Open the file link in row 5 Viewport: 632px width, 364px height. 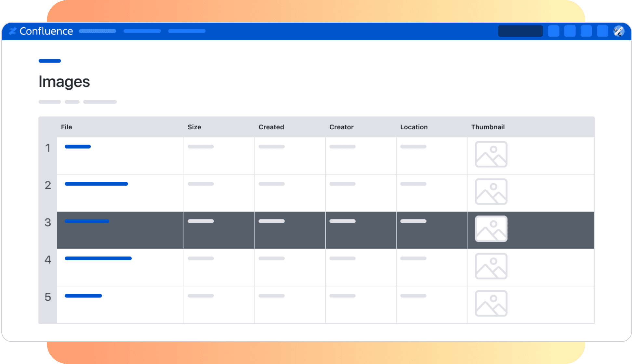(83, 295)
